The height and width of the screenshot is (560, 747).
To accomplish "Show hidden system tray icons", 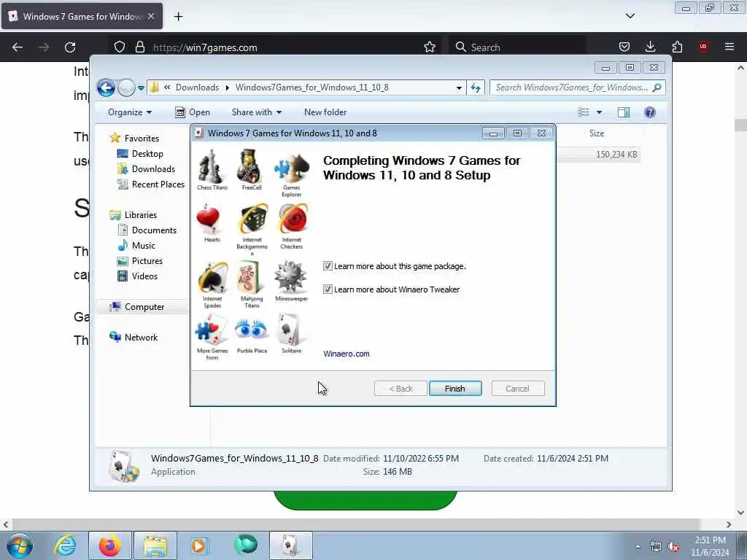I will [638, 546].
